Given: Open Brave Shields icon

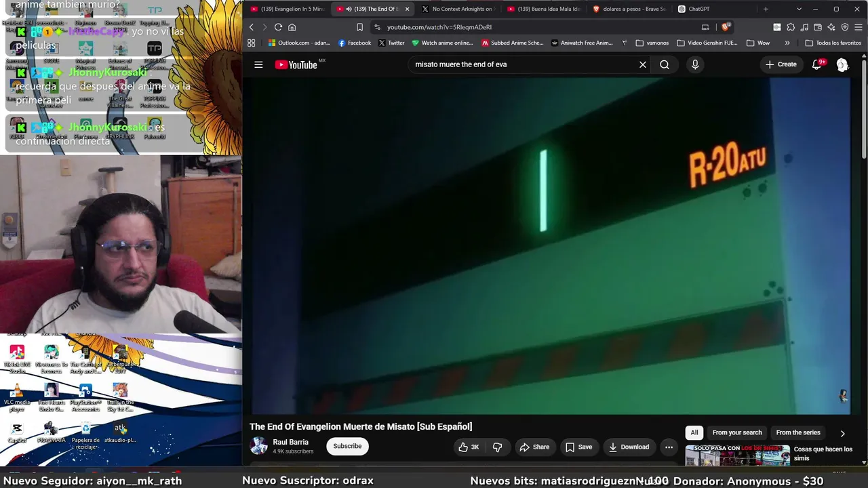Looking at the screenshot, I should coord(725,27).
